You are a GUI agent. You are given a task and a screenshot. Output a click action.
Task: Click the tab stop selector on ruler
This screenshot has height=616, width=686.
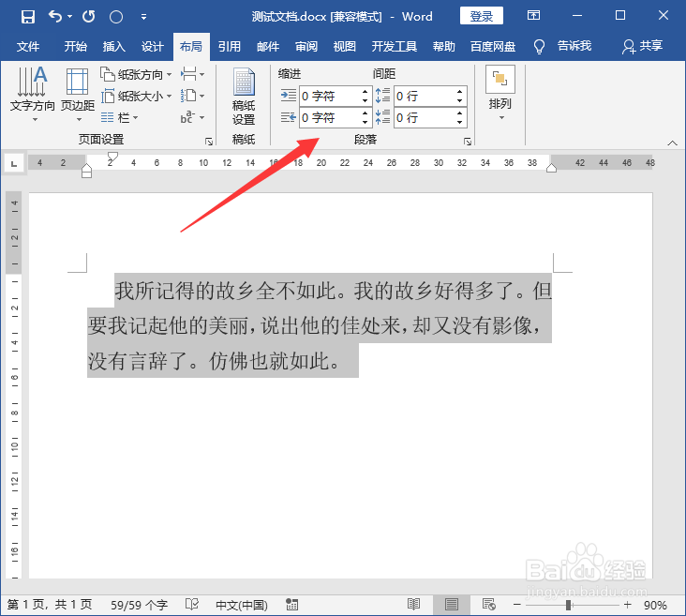click(x=14, y=164)
